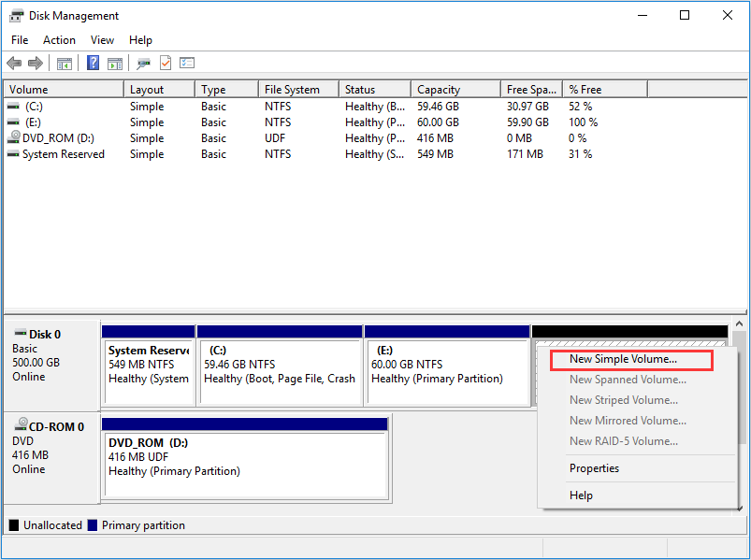Click Show/Hide Console Tree toolbar icon
751x560 pixels.
65,64
